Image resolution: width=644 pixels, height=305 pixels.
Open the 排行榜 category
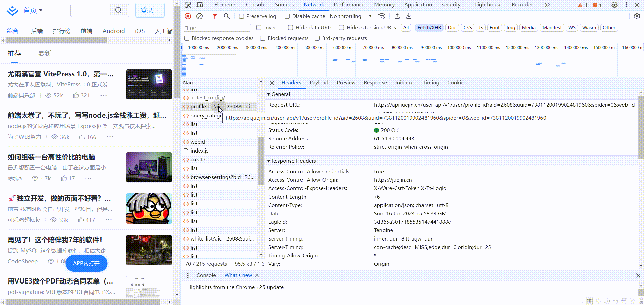point(62,31)
